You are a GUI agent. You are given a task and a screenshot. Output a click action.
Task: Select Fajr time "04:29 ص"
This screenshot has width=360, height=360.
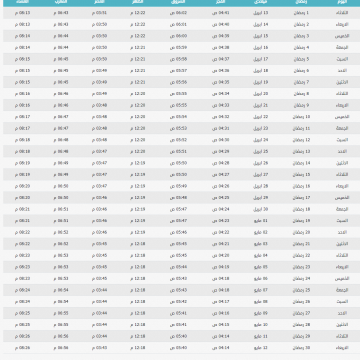[x=220, y=152]
